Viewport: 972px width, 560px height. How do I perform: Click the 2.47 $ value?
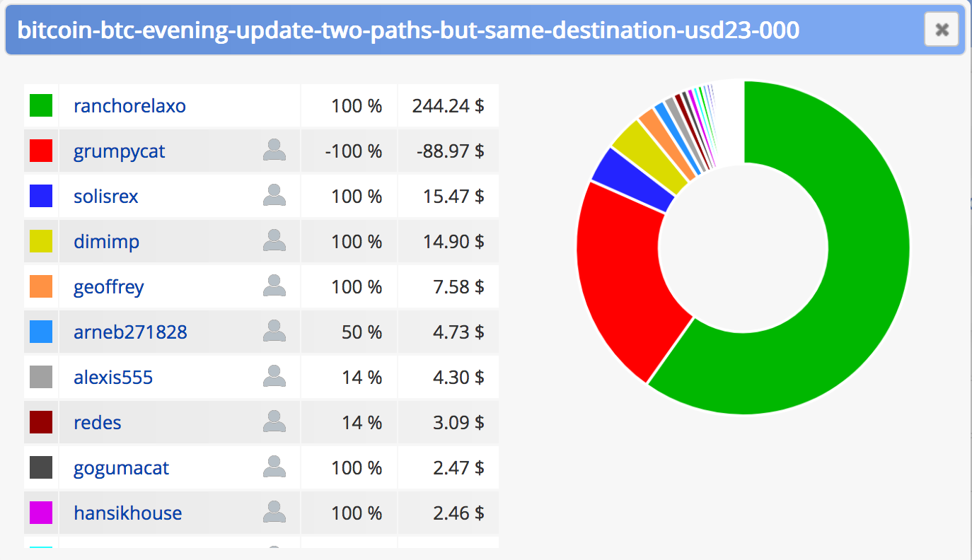click(x=458, y=468)
